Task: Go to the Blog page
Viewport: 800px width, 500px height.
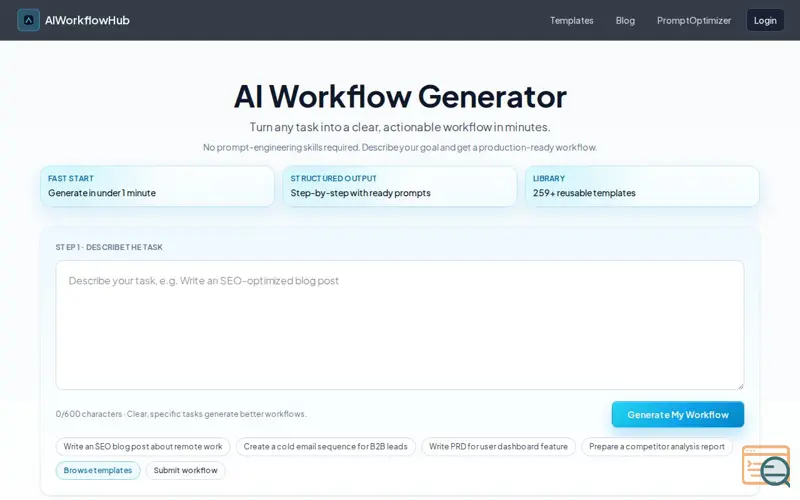Action: point(625,20)
